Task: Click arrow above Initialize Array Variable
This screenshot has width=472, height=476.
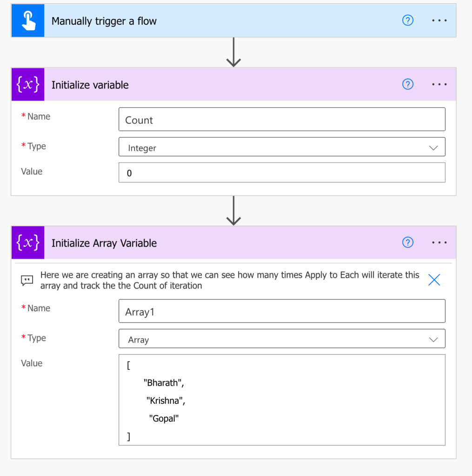Action: coord(233,211)
